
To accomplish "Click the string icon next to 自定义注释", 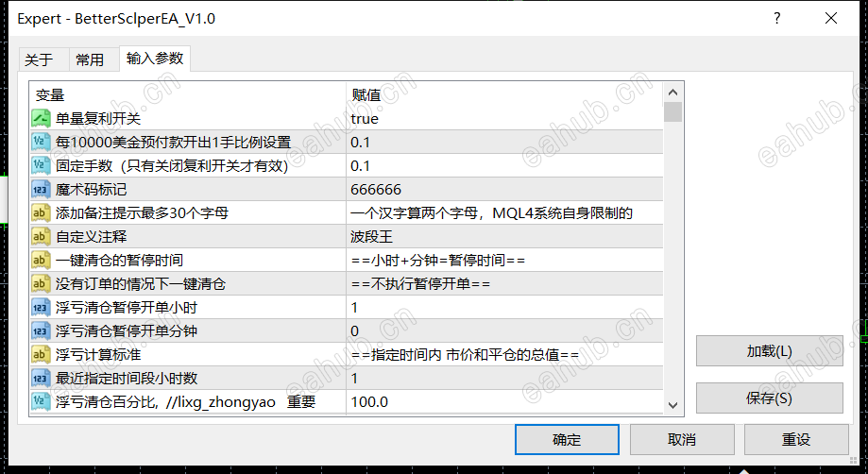I will [x=41, y=237].
